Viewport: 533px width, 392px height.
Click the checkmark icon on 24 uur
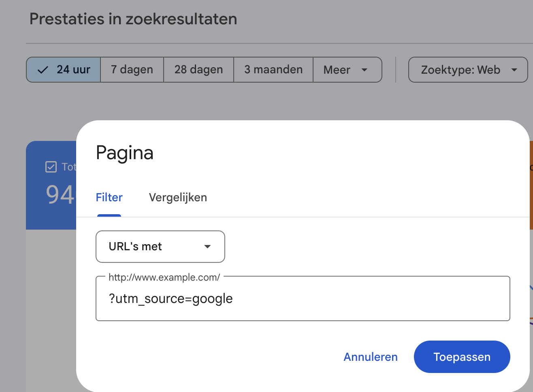[43, 70]
